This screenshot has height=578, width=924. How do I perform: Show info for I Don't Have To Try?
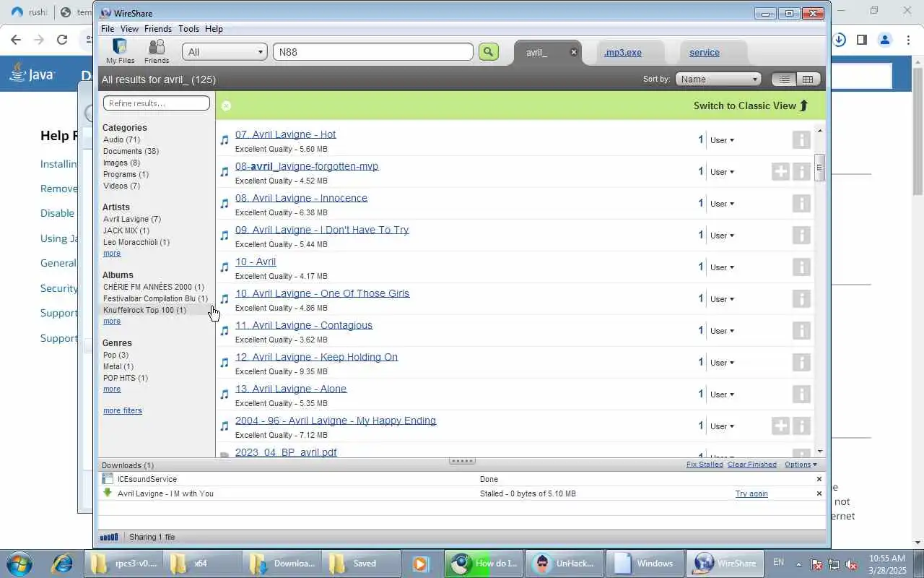tap(801, 236)
